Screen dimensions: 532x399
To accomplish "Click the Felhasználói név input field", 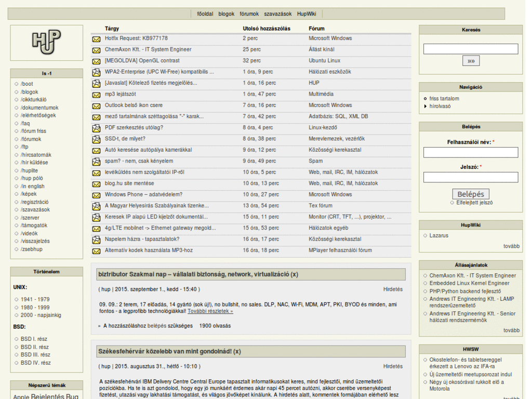I will tap(470, 152).
